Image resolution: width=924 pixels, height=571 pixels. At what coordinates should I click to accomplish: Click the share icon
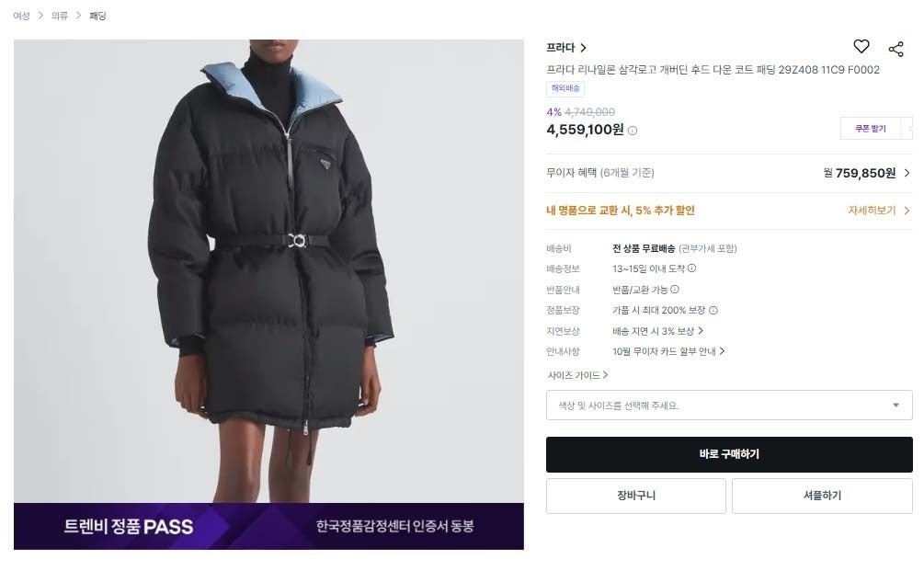tap(895, 49)
